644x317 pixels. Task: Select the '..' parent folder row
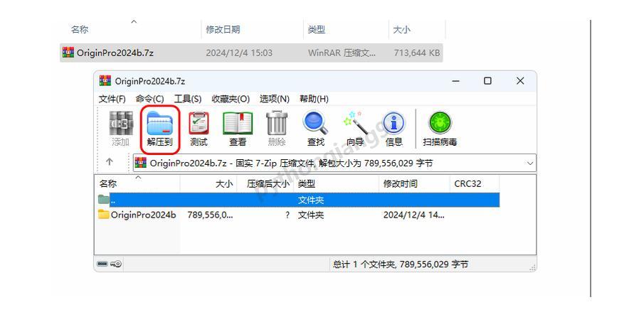[x=299, y=200]
